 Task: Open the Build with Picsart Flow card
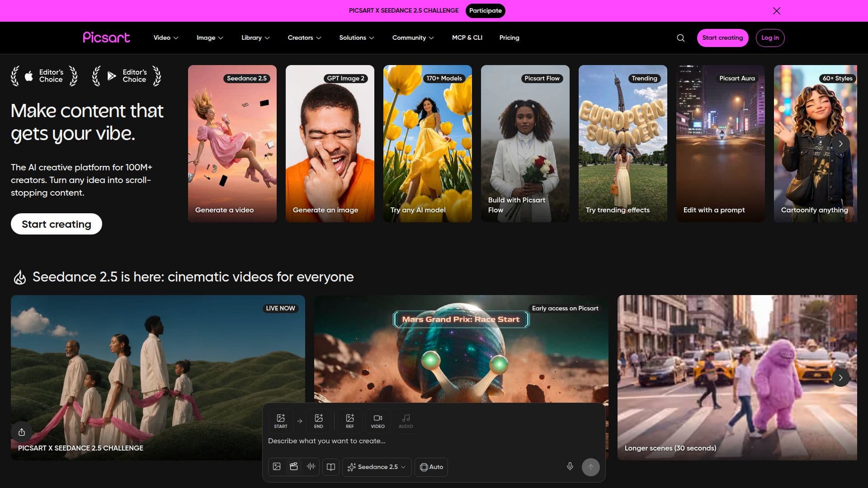coord(525,143)
